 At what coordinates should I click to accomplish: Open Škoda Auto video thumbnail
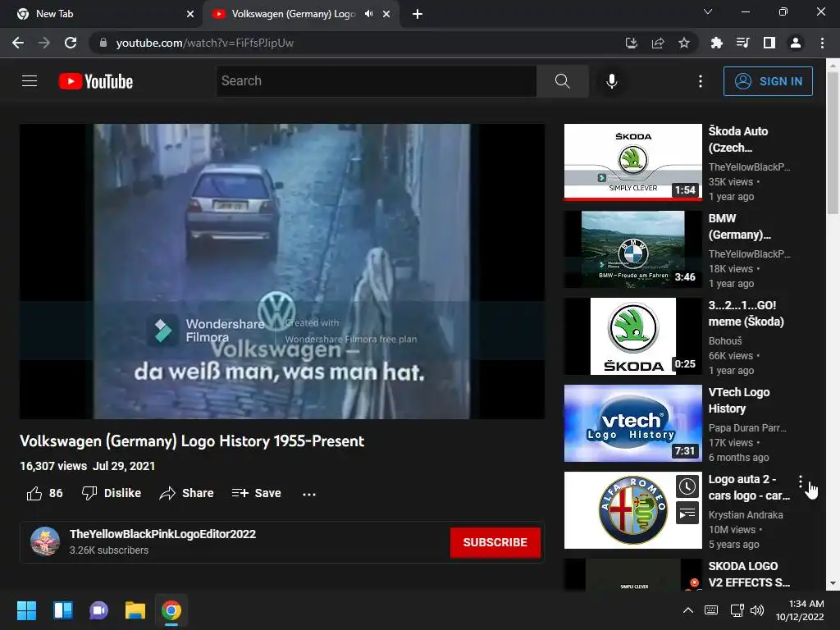click(632, 162)
